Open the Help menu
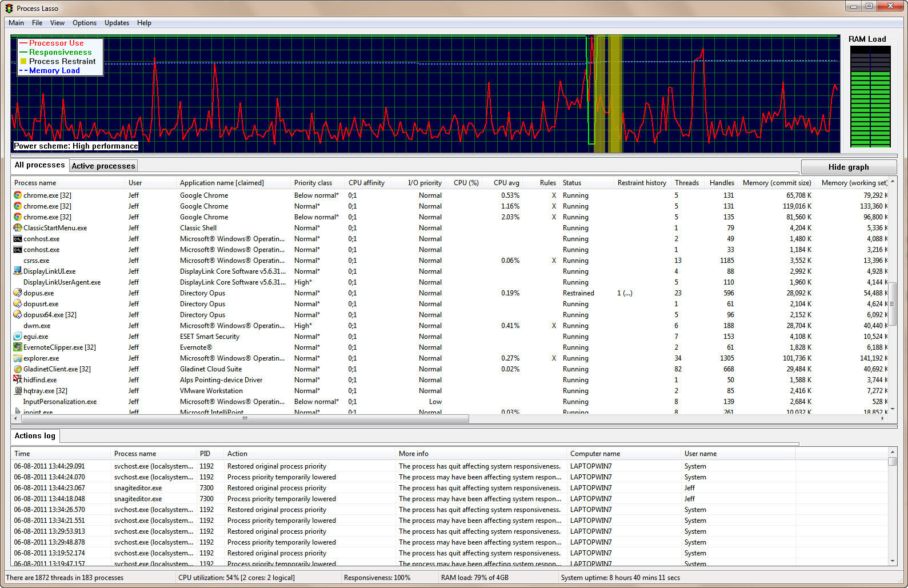 144,23
